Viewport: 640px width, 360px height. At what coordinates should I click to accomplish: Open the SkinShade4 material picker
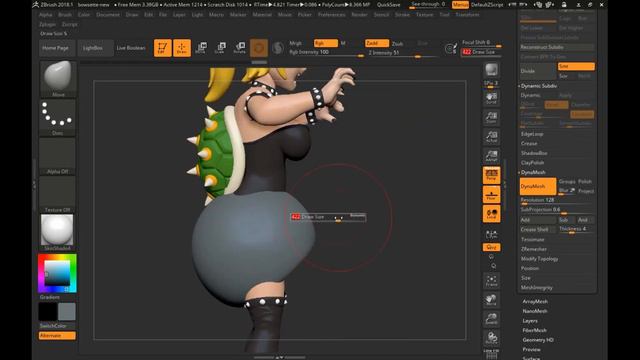pos(58,232)
